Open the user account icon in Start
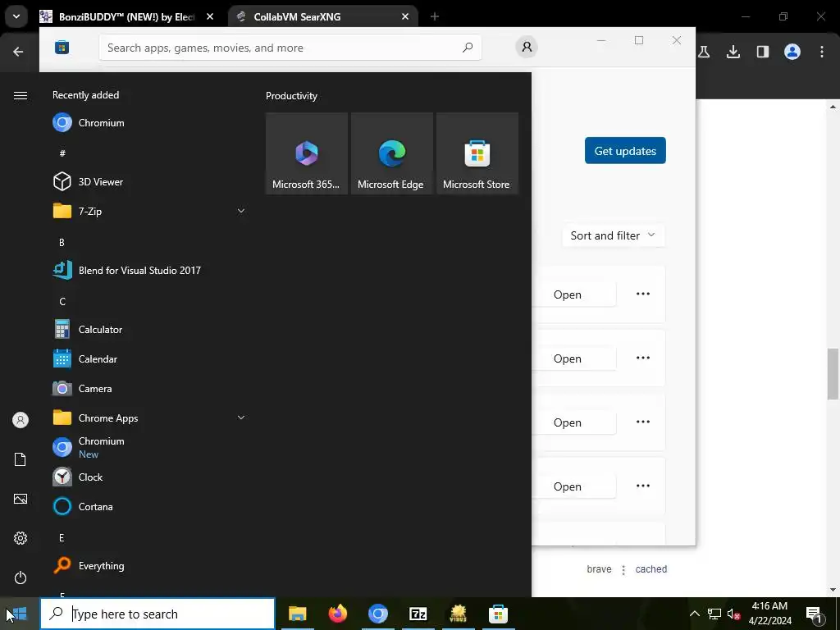This screenshot has height=630, width=840. (21, 420)
